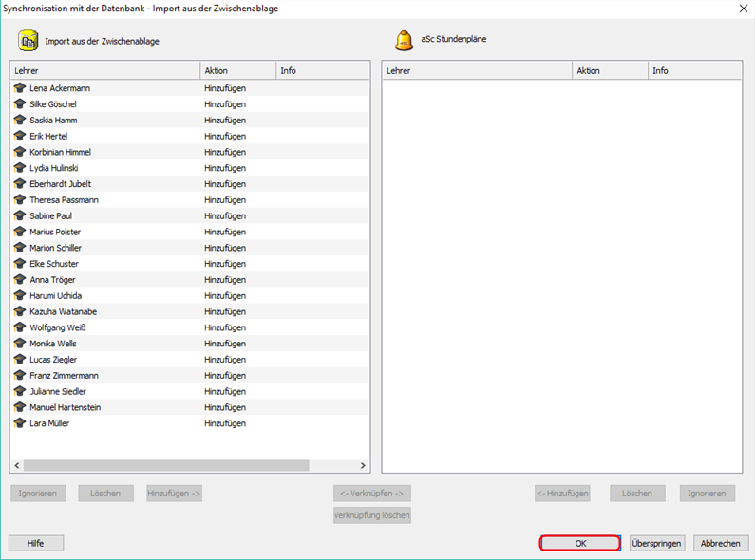The height and width of the screenshot is (560, 755).
Task: Click the clipboard import icon at top left
Action: [28, 41]
